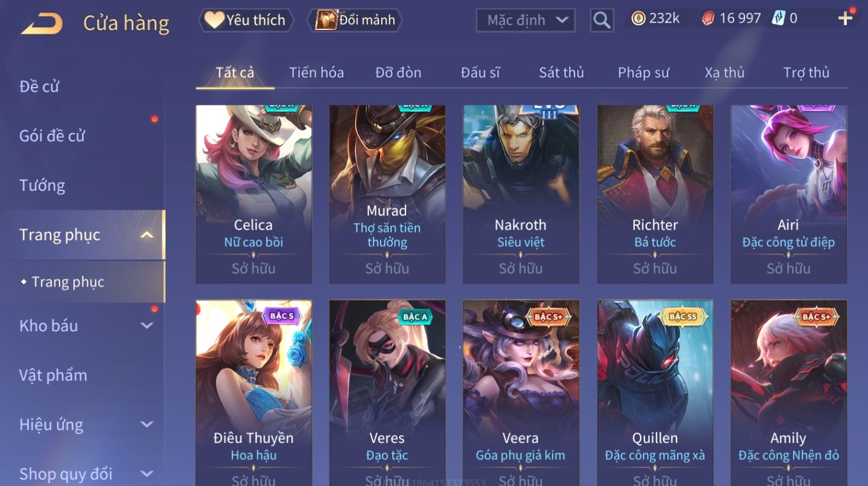The height and width of the screenshot is (486, 868).
Task: Expand the Hiệu ứng sidebar section
Action: [x=147, y=425]
